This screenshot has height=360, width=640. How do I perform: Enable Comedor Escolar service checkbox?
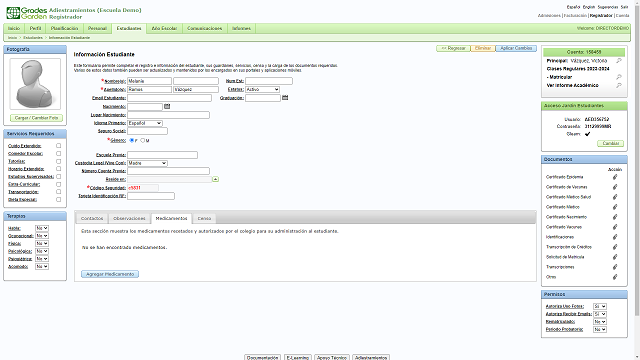pos(58,153)
